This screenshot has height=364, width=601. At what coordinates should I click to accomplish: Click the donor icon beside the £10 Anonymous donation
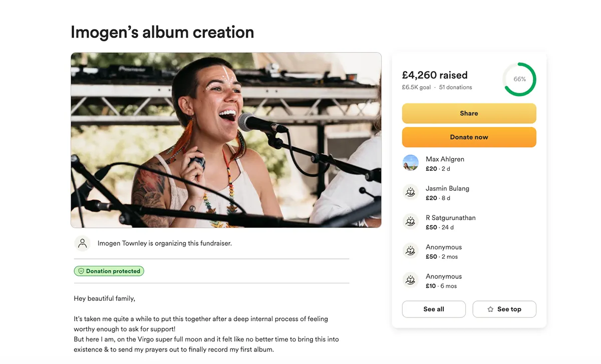click(x=411, y=280)
